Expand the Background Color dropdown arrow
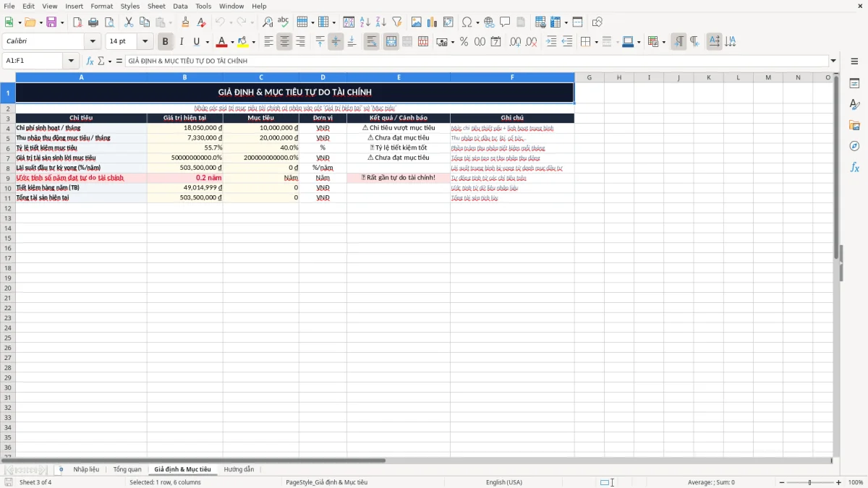The height and width of the screenshot is (488, 868). 253,42
